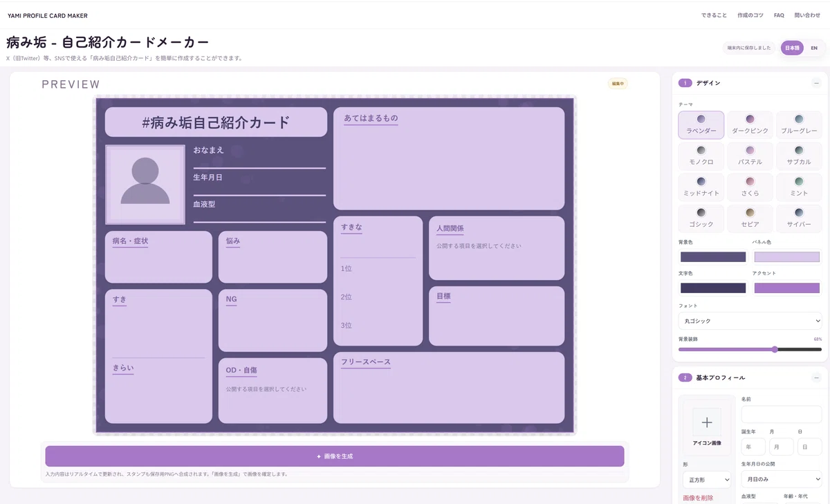Open the 問い合わせ nav link

point(807,15)
